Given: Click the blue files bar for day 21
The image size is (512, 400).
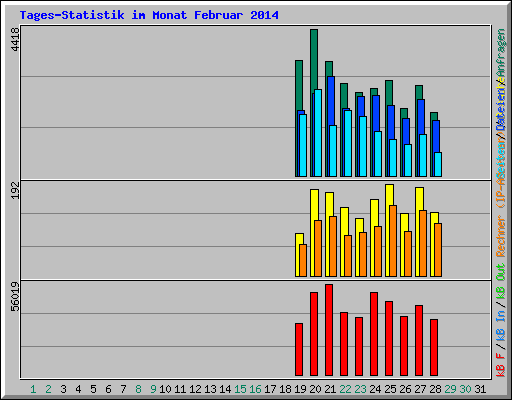Looking at the screenshot, I should click(x=331, y=100).
